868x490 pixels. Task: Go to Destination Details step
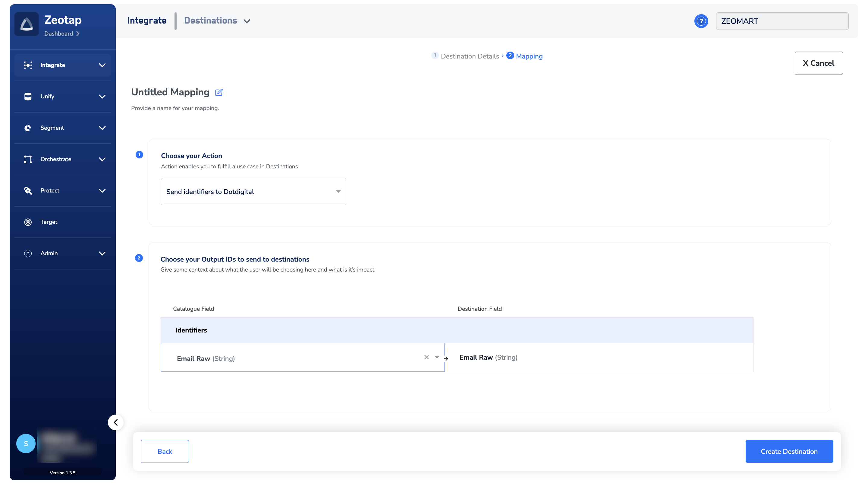click(469, 56)
